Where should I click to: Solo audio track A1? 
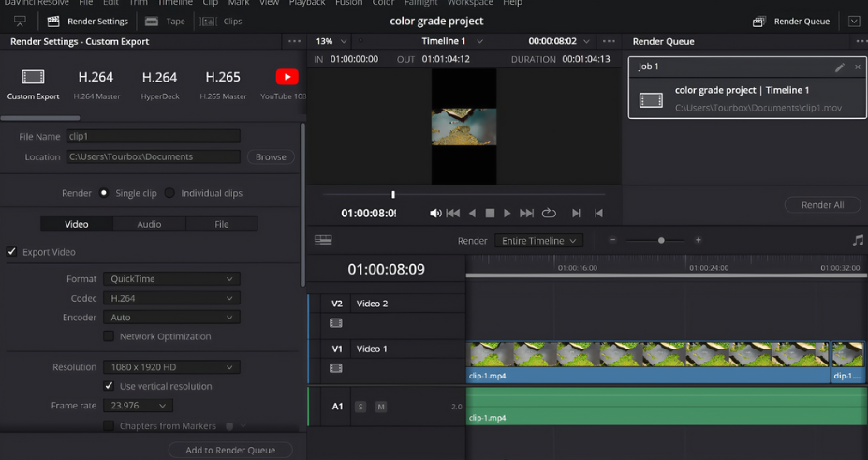360,407
